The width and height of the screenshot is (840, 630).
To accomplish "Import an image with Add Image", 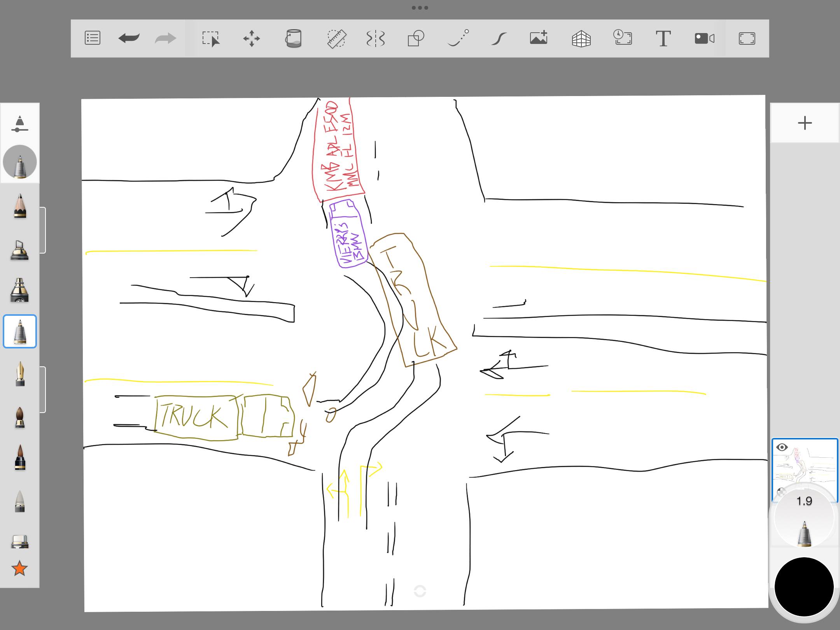I will tap(539, 38).
